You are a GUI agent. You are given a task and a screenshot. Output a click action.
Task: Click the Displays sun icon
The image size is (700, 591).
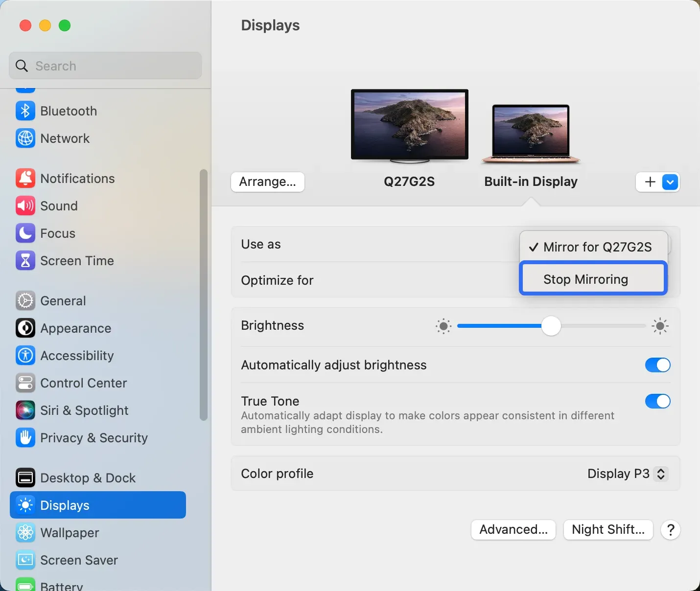[x=25, y=505]
